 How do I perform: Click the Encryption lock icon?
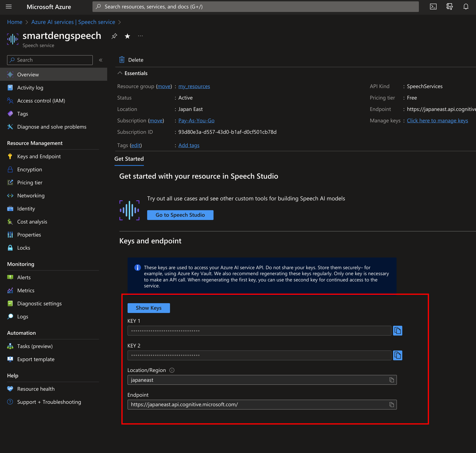tap(10, 169)
